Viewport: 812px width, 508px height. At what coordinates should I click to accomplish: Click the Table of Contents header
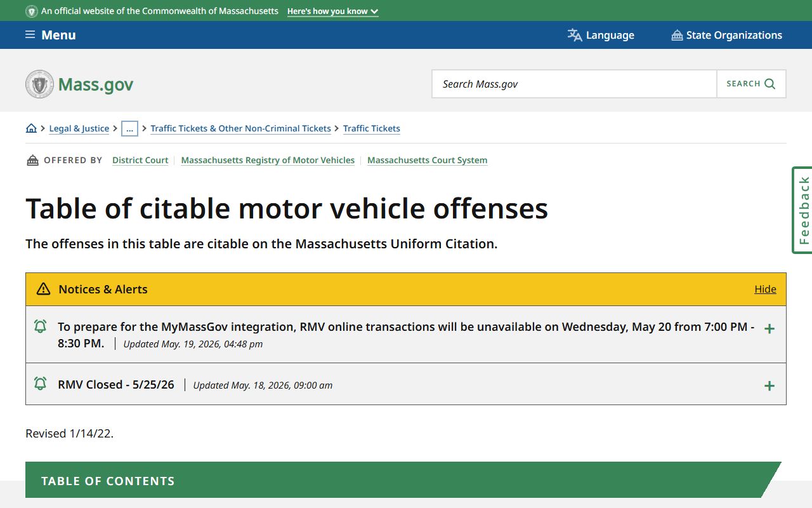point(403,480)
